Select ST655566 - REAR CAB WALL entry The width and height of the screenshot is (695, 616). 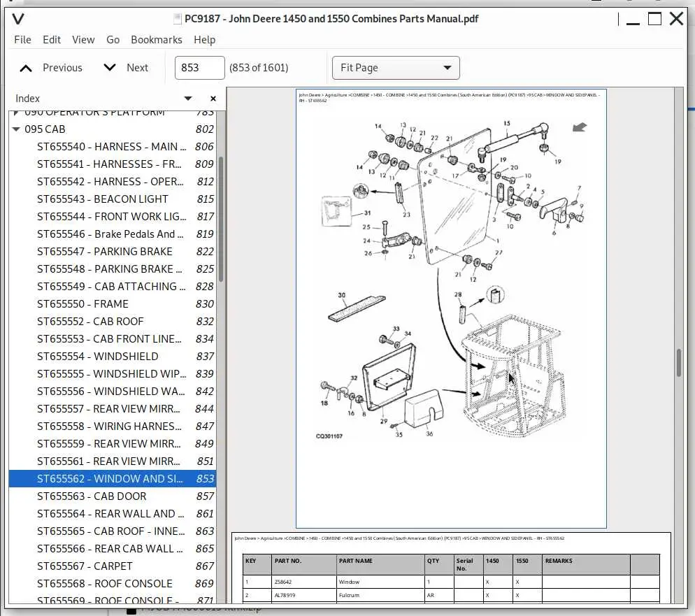point(113,549)
